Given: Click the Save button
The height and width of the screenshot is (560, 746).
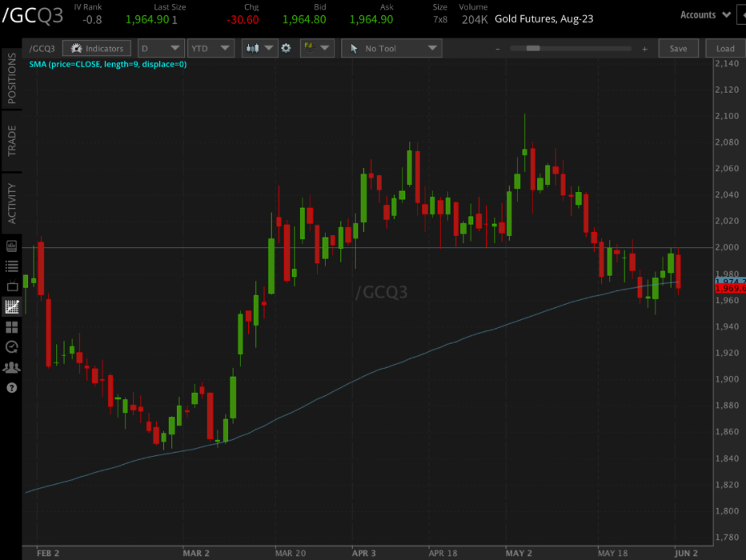Looking at the screenshot, I should (678, 48).
